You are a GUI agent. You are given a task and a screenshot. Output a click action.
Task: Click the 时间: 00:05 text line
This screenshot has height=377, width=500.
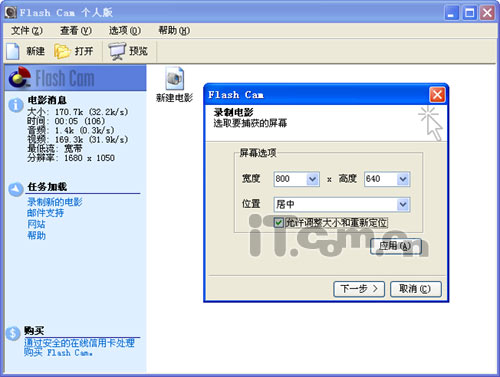point(66,121)
